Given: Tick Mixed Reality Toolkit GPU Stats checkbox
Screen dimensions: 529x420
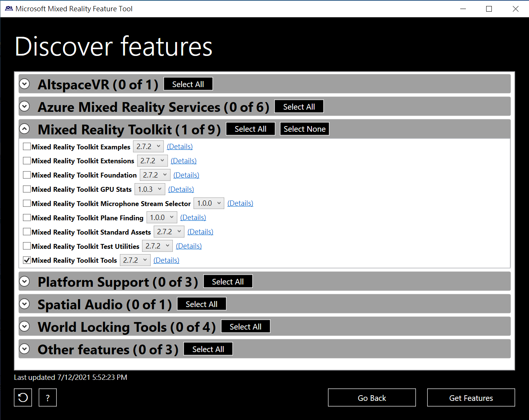Looking at the screenshot, I should 27,189.
